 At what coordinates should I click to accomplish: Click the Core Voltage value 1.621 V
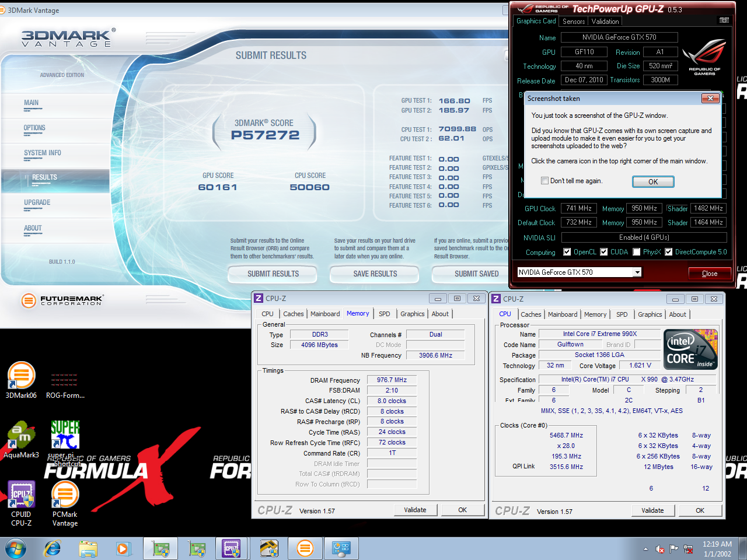point(640,365)
